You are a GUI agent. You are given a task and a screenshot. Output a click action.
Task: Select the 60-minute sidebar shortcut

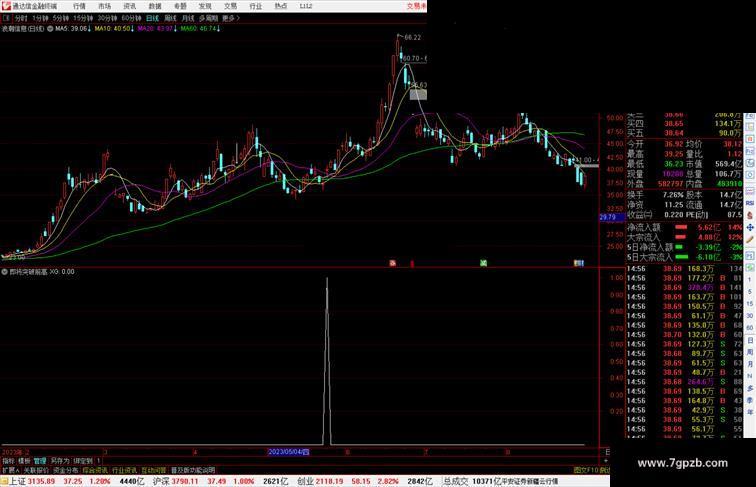750,328
